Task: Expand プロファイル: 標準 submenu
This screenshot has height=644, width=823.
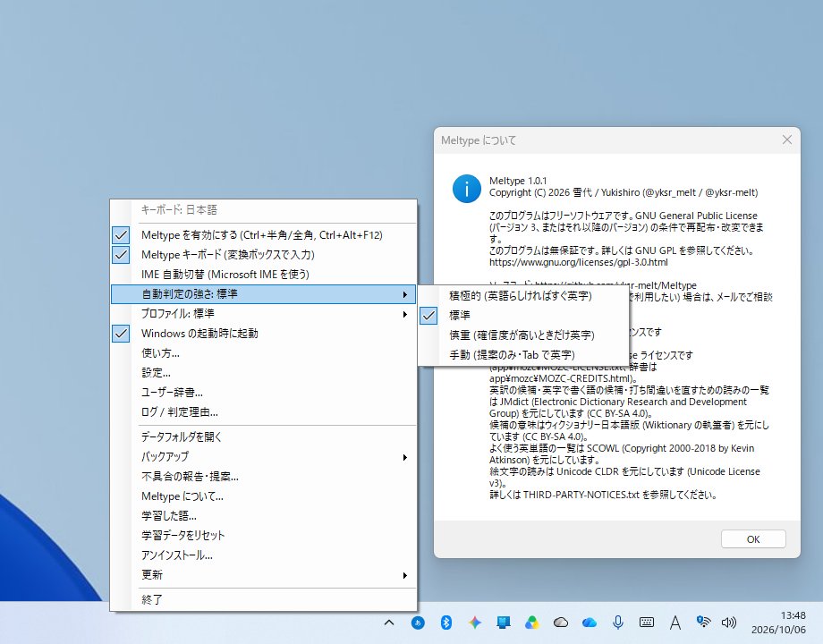Action: (x=263, y=314)
